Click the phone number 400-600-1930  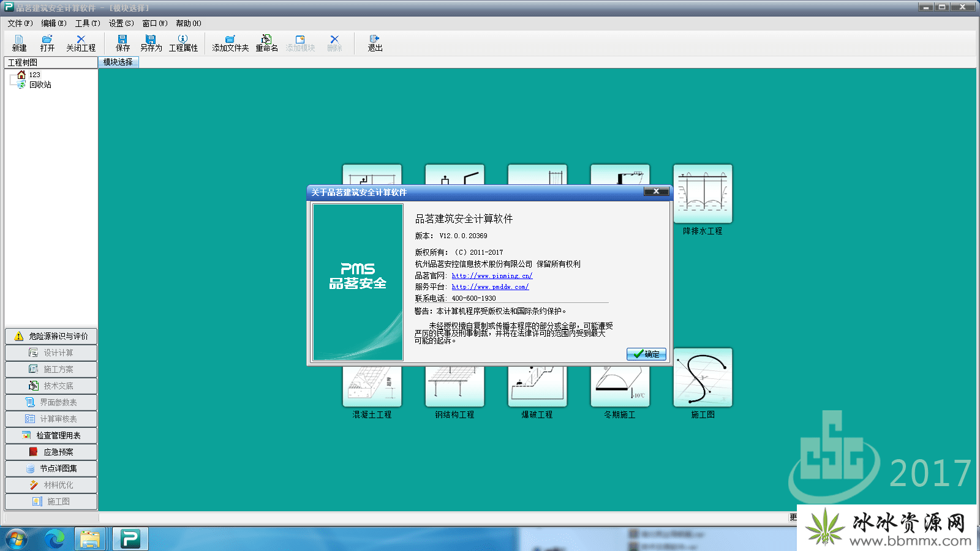473,298
